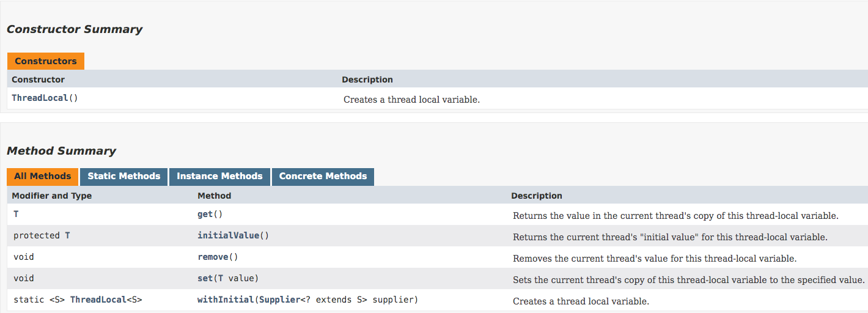The image size is (868, 313).
Task: Show the Instance Methods tab
Action: tap(219, 176)
